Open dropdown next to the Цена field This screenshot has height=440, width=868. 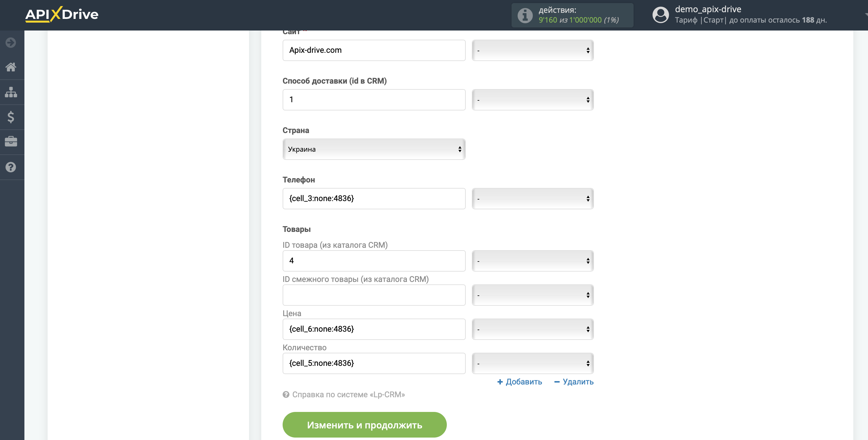click(533, 329)
